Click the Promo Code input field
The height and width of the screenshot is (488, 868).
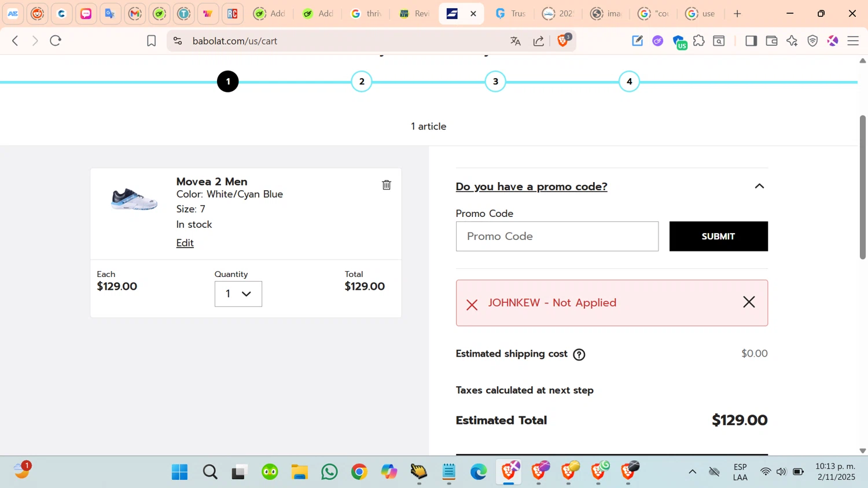(x=557, y=236)
